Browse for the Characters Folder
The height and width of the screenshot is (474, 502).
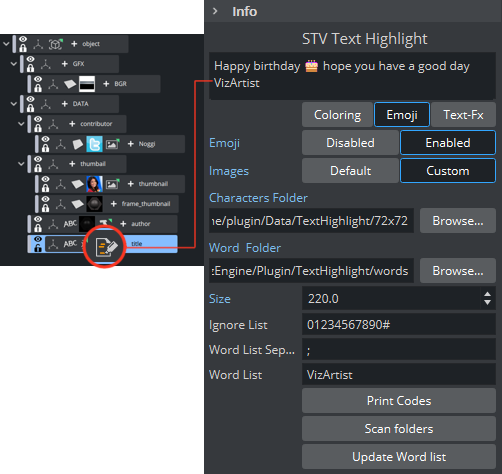tap(458, 221)
